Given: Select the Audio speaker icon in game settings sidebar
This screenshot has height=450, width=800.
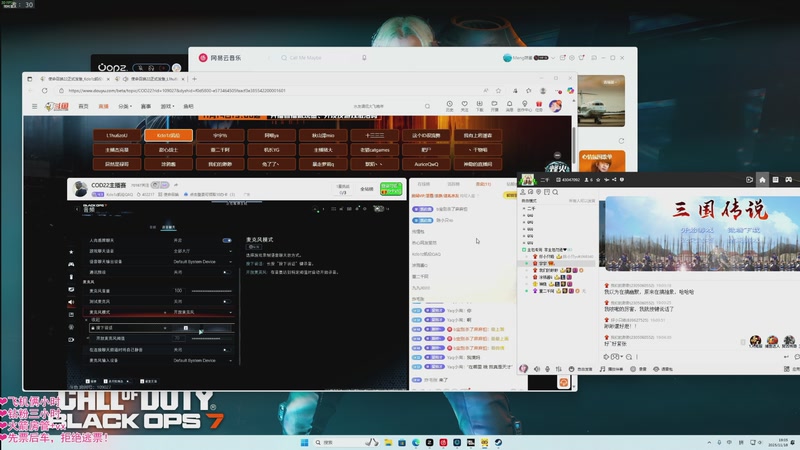Looking at the screenshot, I should (x=71, y=302).
